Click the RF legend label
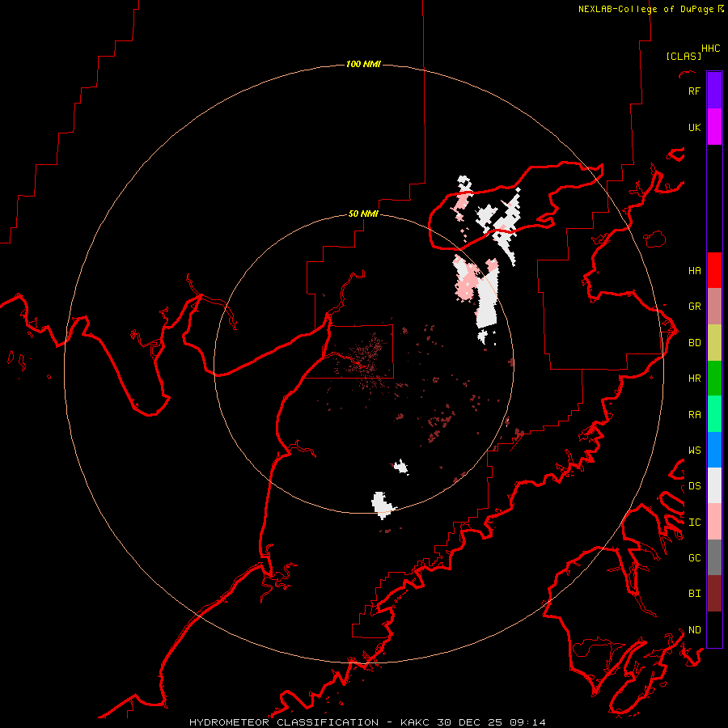728x728 pixels. pyautogui.click(x=694, y=91)
